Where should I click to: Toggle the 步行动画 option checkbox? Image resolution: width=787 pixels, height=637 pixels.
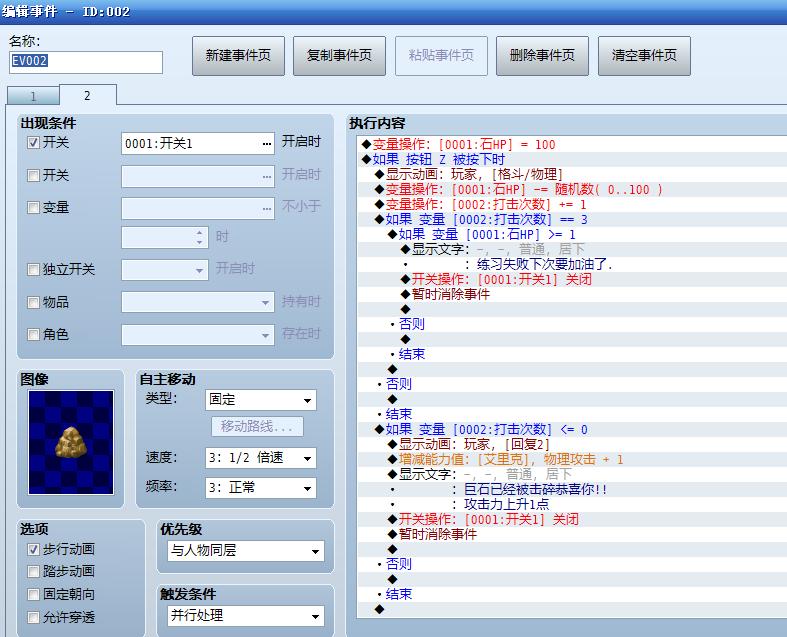[x=33, y=550]
